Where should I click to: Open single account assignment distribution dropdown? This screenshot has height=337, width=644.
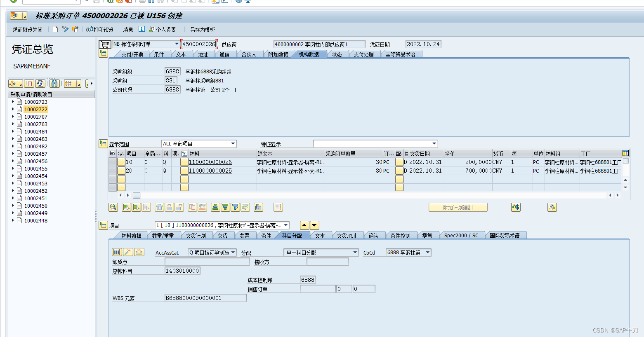pos(355,253)
